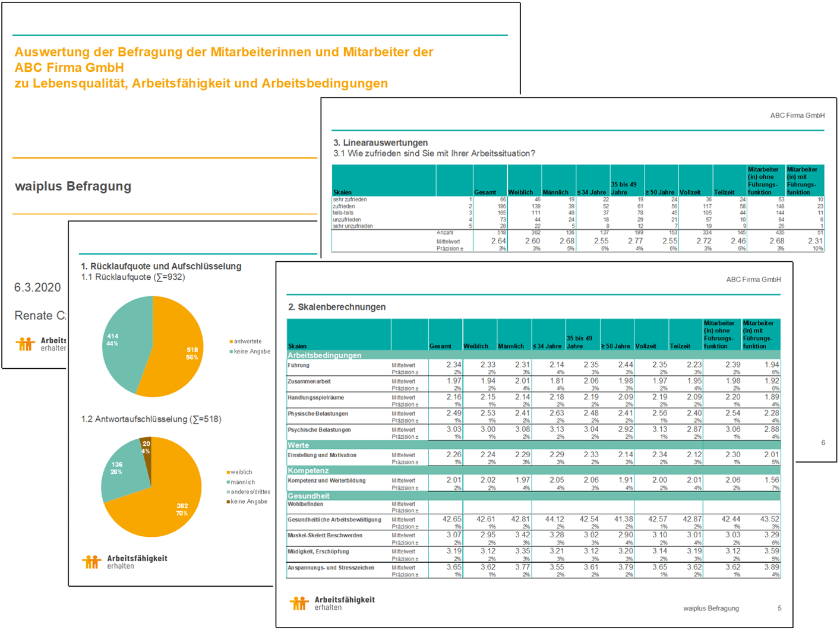Click the 'waiplus Befragung' heading on the title page
Screen dimensions: 840x630
73,186
